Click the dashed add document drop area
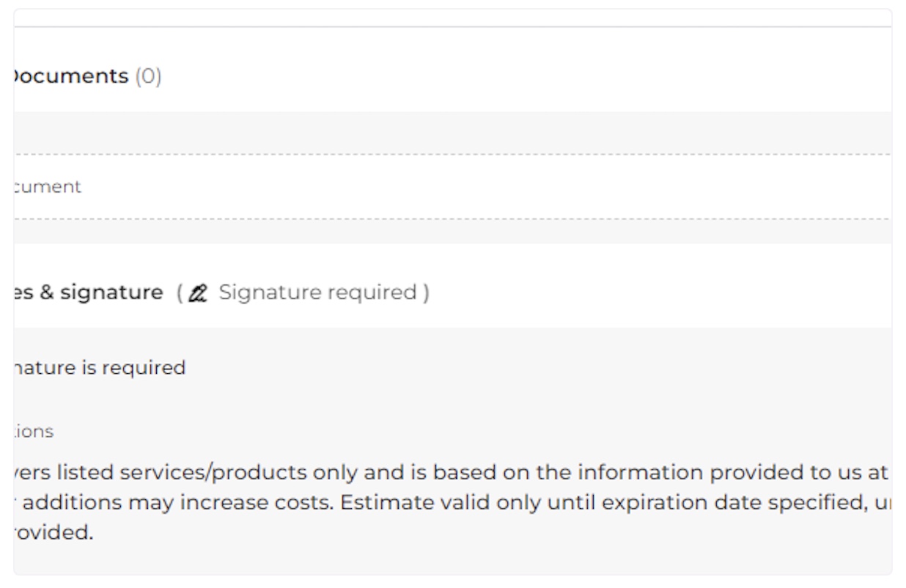This screenshot has width=906, height=588. (x=452, y=186)
